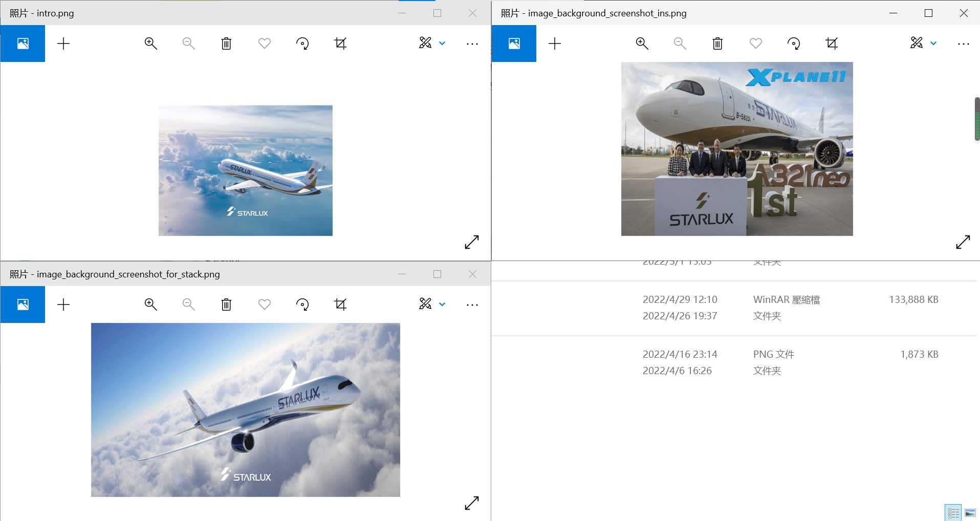Image resolution: width=980 pixels, height=521 pixels.
Task: Switch Explorer to large icons view
Action: tap(970, 512)
